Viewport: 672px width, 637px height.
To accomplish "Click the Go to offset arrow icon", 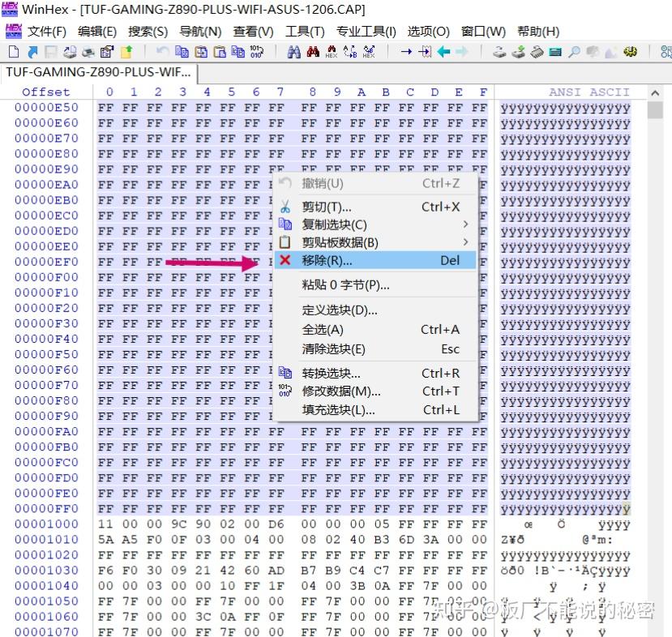I will pyautogui.click(x=406, y=52).
